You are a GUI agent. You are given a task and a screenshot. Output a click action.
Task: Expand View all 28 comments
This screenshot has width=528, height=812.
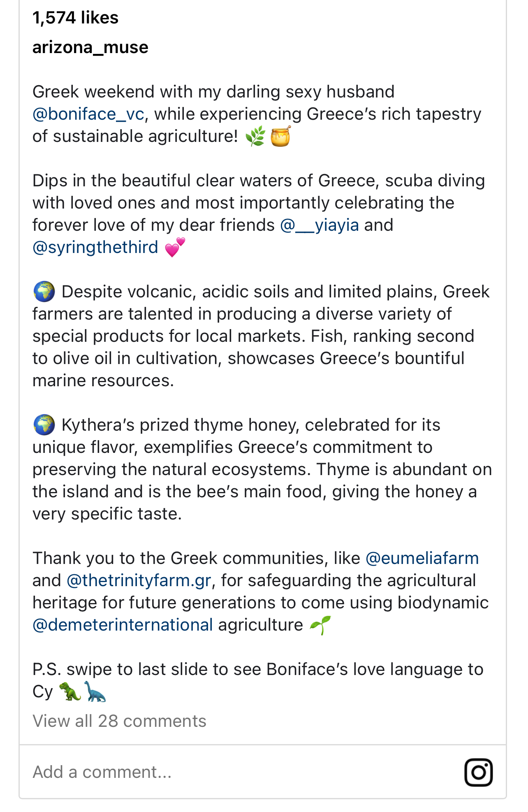click(x=119, y=721)
